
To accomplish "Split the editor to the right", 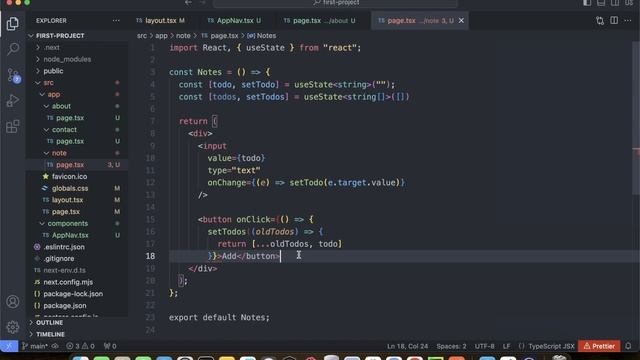I will click(614, 20).
